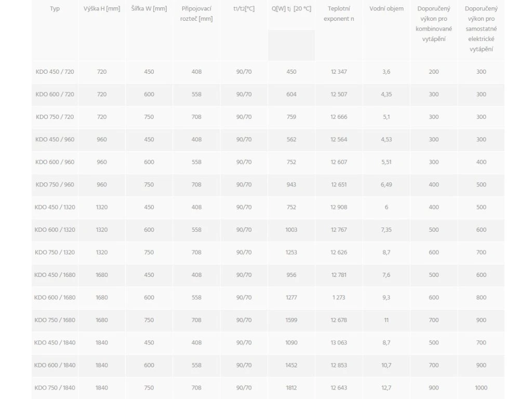Viewport: 532px width, 399px height.
Task: Select the KDO 750 / 960 row label
Action: point(55,184)
